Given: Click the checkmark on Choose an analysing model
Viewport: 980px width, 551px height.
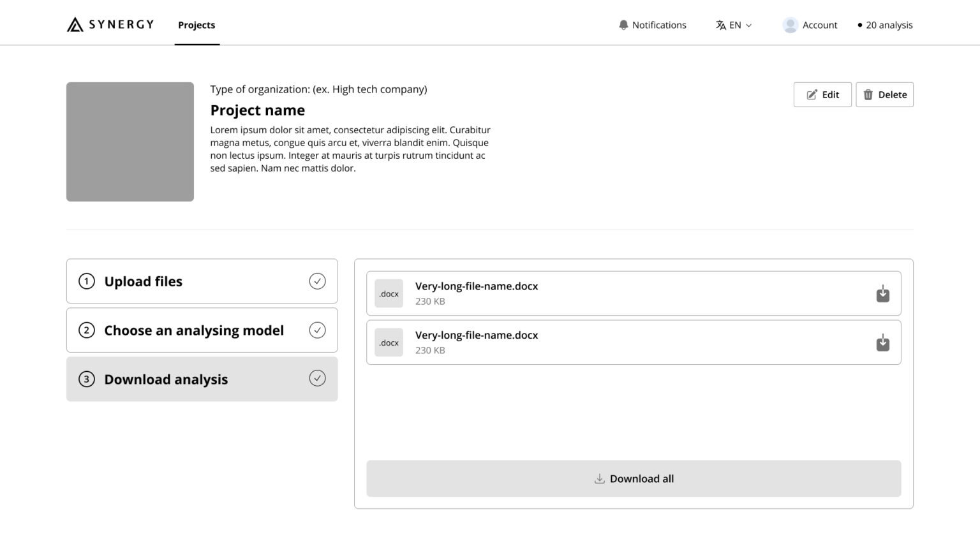Looking at the screenshot, I should pyautogui.click(x=317, y=330).
